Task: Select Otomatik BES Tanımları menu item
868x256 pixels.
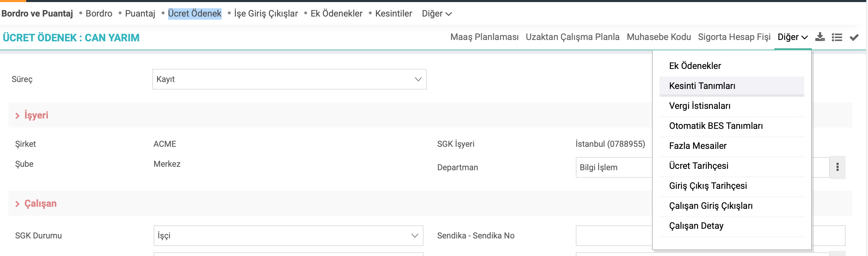Action: point(732,126)
